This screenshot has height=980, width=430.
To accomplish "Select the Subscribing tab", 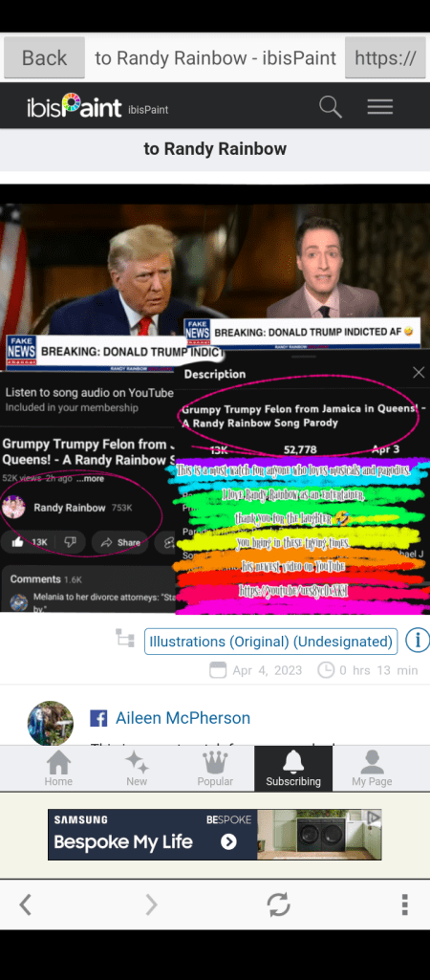I will click(293, 768).
